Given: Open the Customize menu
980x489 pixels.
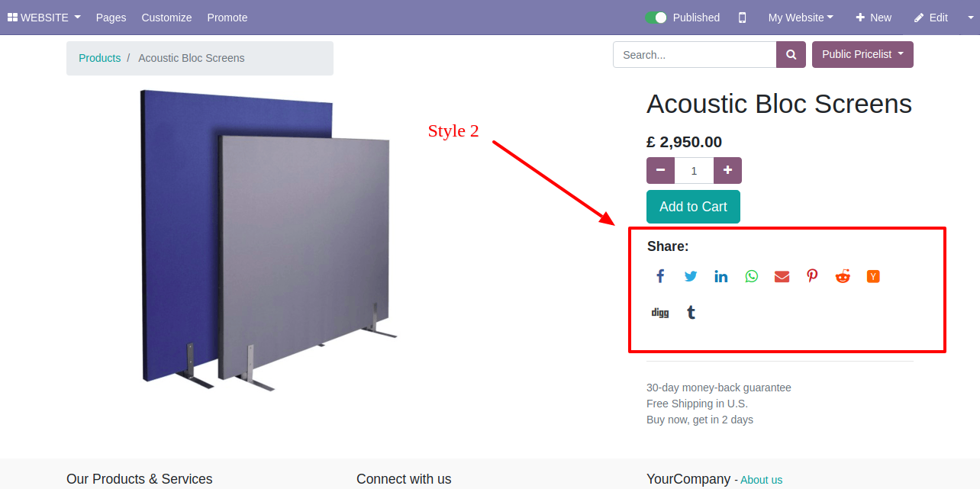Looking at the screenshot, I should pos(166,18).
